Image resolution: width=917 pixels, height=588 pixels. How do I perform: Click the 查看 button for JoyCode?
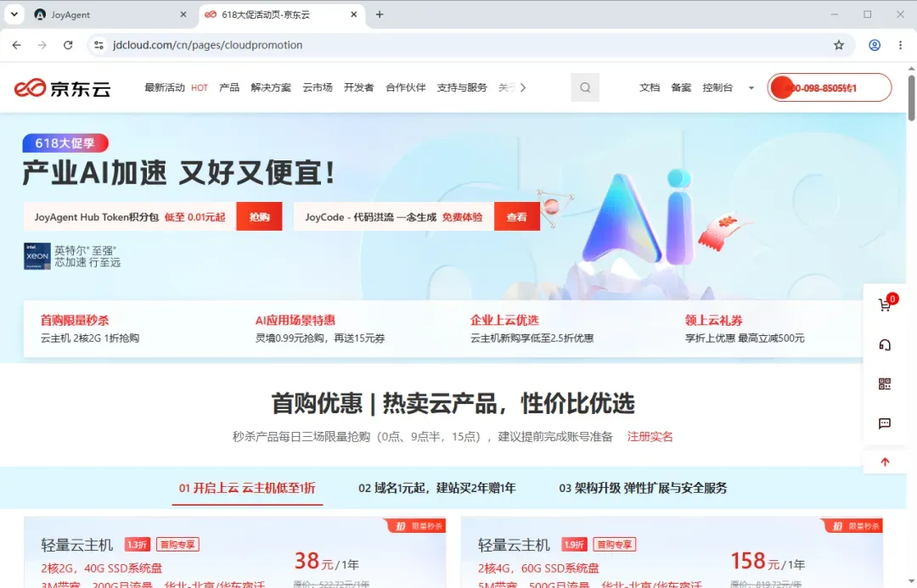[516, 217]
